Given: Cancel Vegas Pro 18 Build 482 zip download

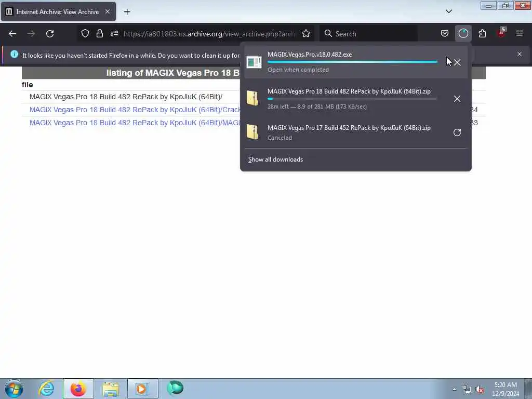Looking at the screenshot, I should pyautogui.click(x=457, y=99).
